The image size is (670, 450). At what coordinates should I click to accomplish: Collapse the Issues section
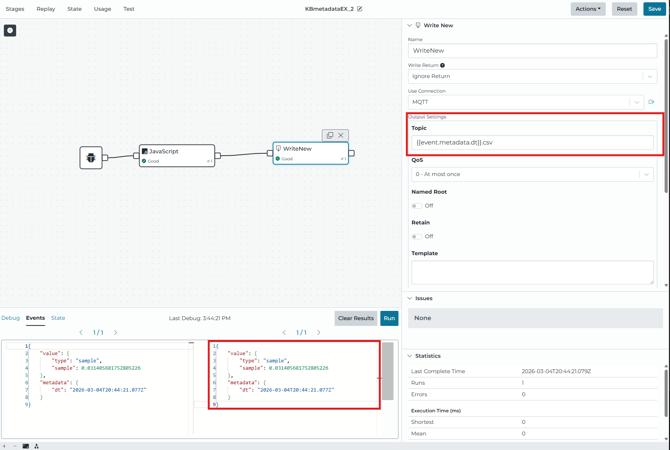pyautogui.click(x=410, y=298)
